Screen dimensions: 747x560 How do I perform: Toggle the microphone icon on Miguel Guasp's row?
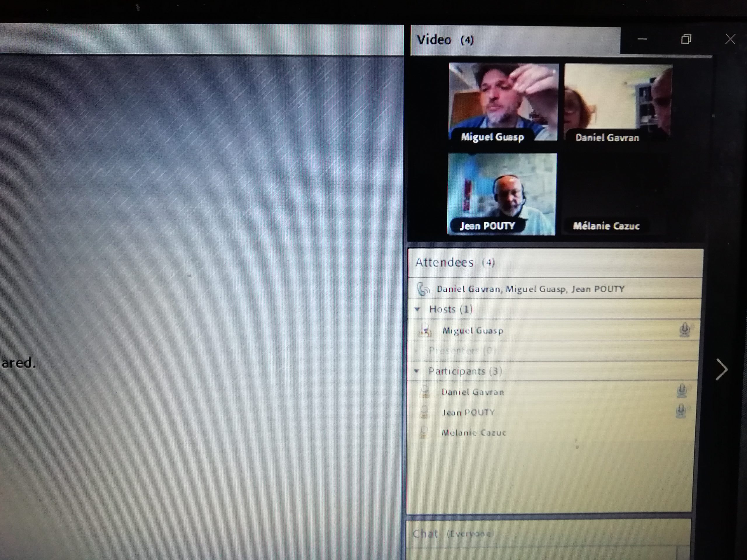[685, 330]
